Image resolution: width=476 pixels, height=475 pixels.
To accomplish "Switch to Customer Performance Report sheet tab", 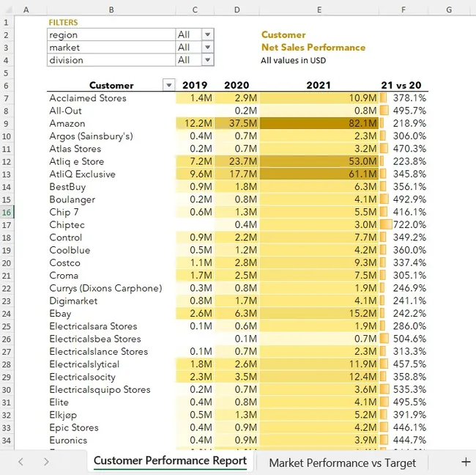I will 170,461.
